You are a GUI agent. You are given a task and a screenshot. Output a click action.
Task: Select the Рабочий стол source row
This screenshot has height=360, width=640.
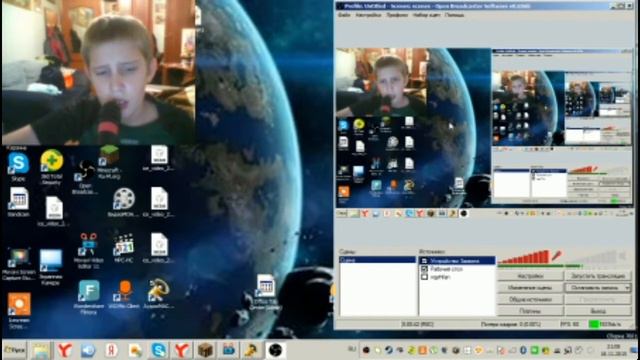pos(457,269)
